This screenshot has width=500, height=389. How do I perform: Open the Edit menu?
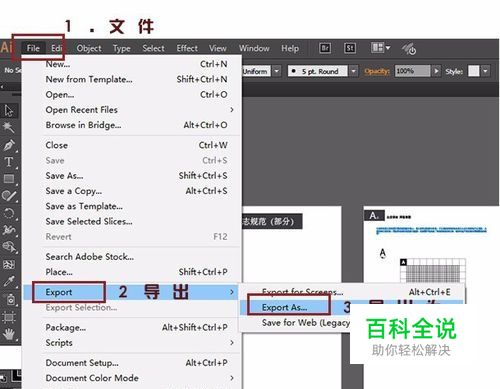tap(57, 48)
